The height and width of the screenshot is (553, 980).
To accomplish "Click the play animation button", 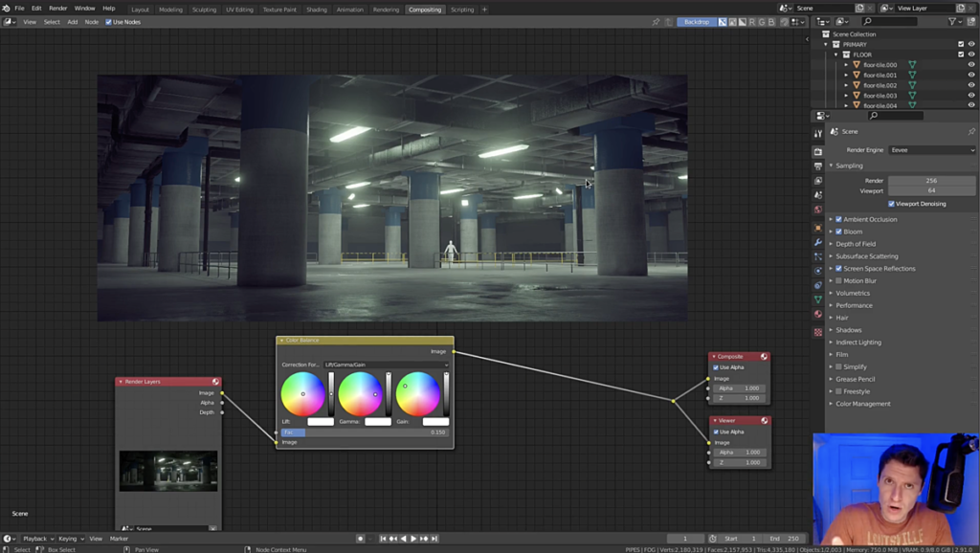I will 413,539.
